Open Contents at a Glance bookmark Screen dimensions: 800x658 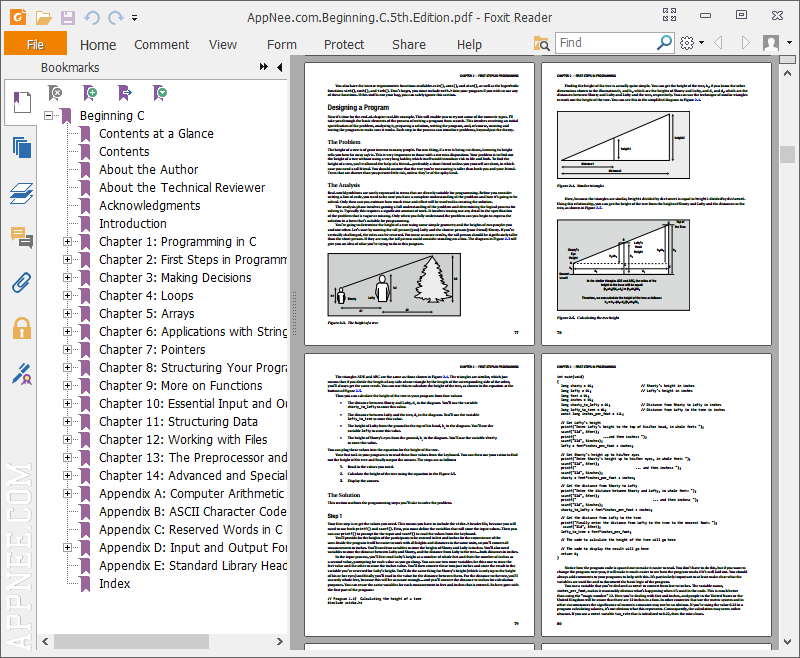(156, 134)
